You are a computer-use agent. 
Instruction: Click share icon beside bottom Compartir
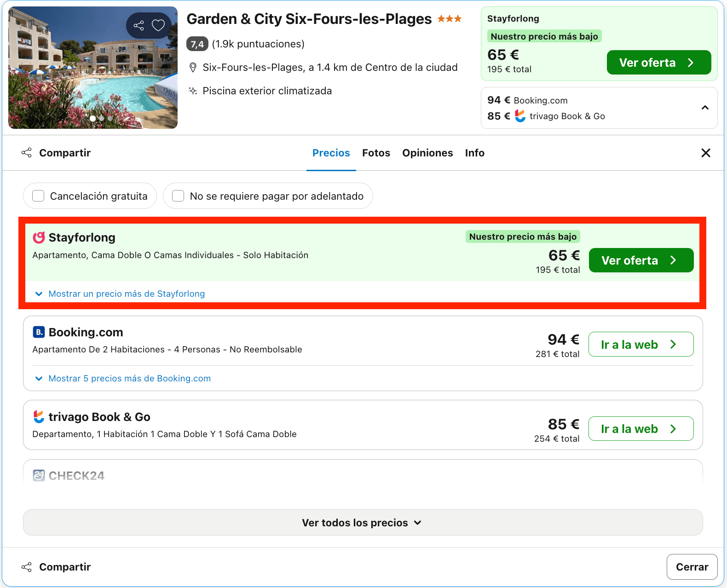click(27, 567)
